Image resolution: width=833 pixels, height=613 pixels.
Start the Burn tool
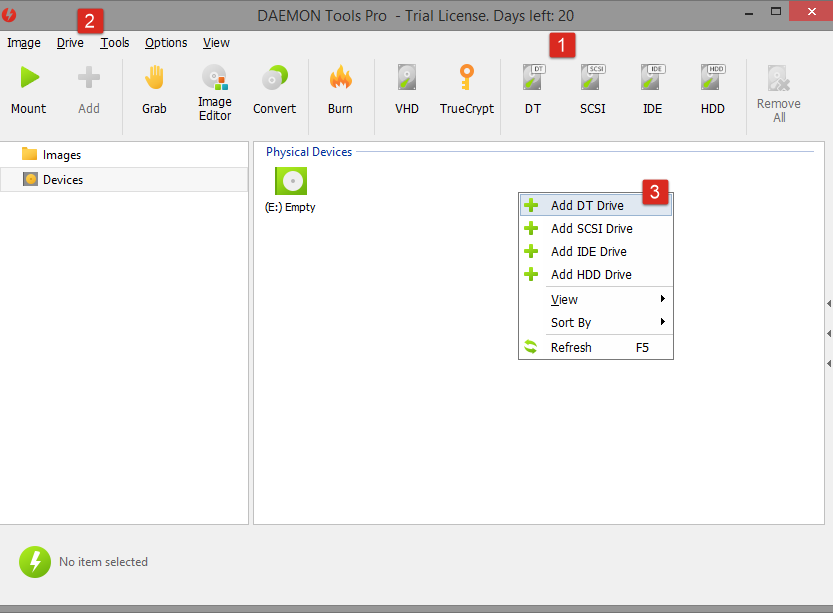(340, 90)
